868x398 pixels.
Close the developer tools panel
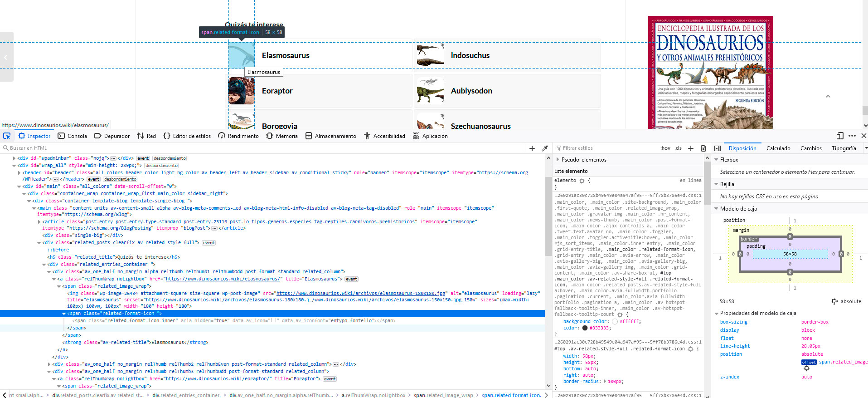pos(863,136)
